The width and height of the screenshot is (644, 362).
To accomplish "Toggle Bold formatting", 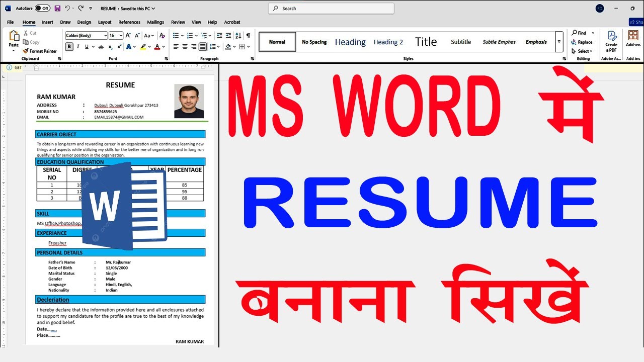I will point(69,47).
